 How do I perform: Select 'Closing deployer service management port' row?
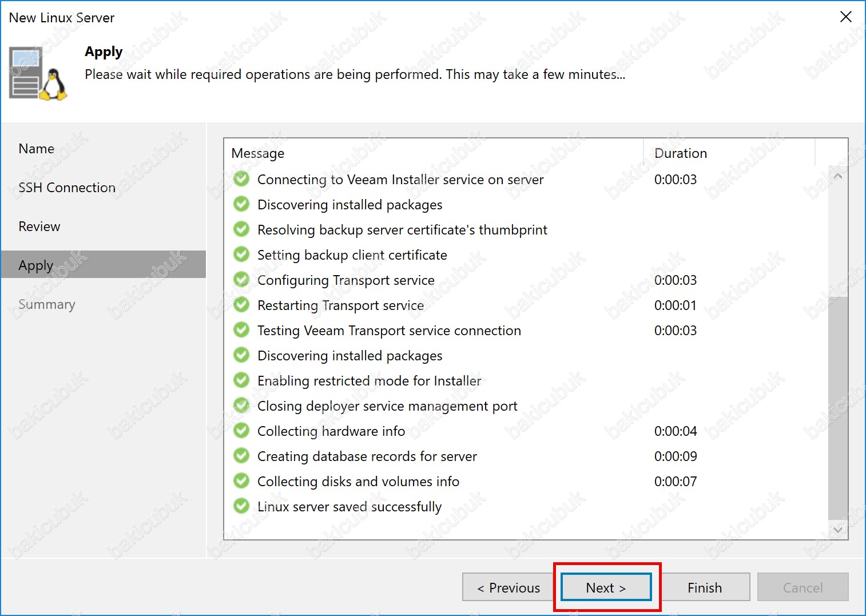526,406
